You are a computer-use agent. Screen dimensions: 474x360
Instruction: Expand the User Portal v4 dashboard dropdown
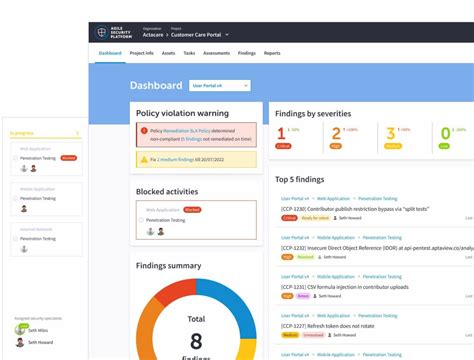tap(220, 86)
